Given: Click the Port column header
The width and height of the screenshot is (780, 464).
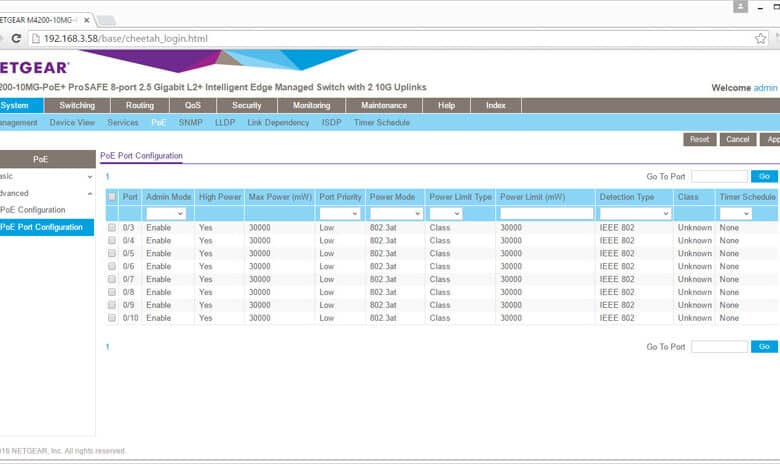Looking at the screenshot, I should [130, 197].
